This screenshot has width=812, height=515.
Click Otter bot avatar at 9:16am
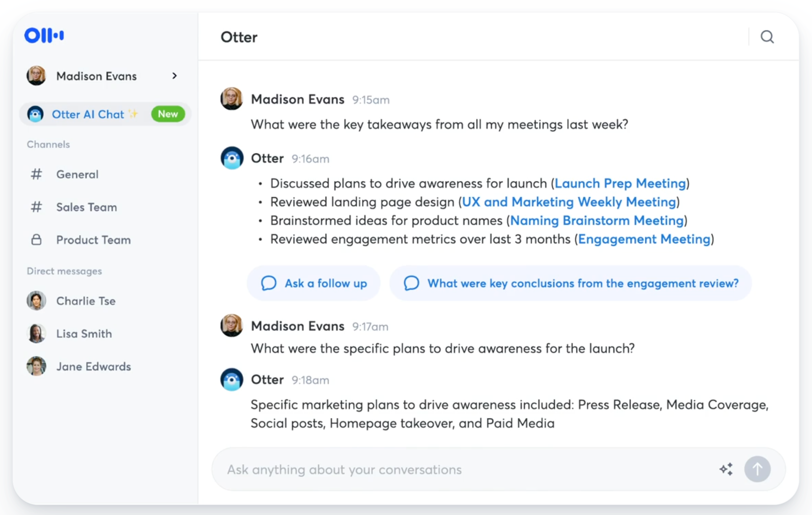pos(232,158)
